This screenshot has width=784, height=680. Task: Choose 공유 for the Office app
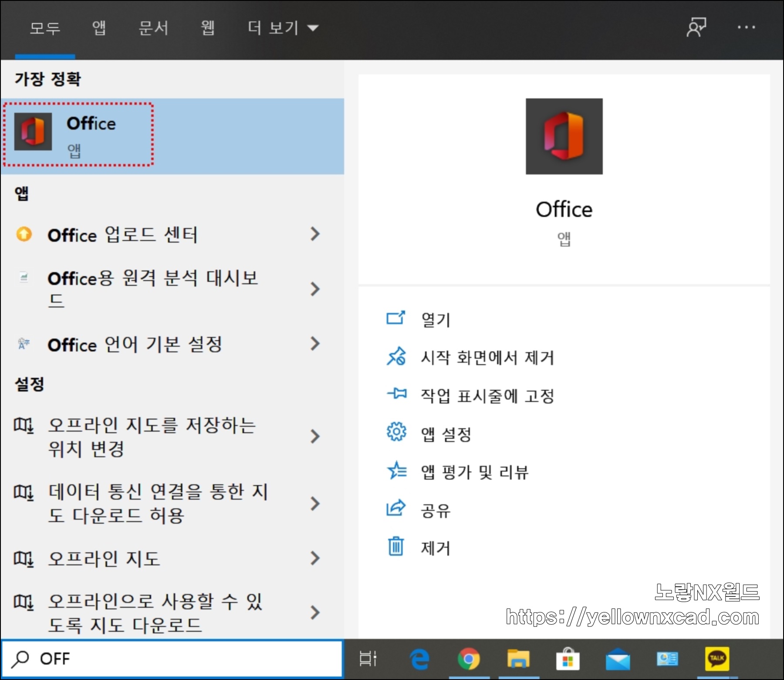(436, 511)
